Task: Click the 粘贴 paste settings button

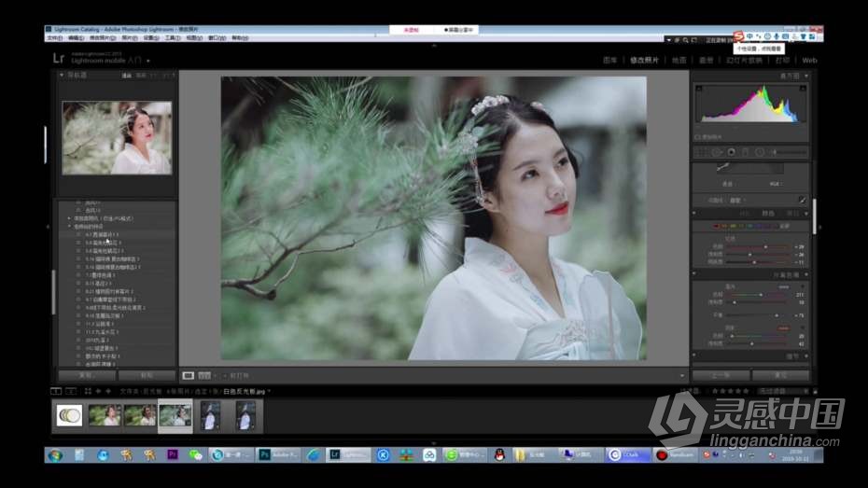Action: [147, 376]
